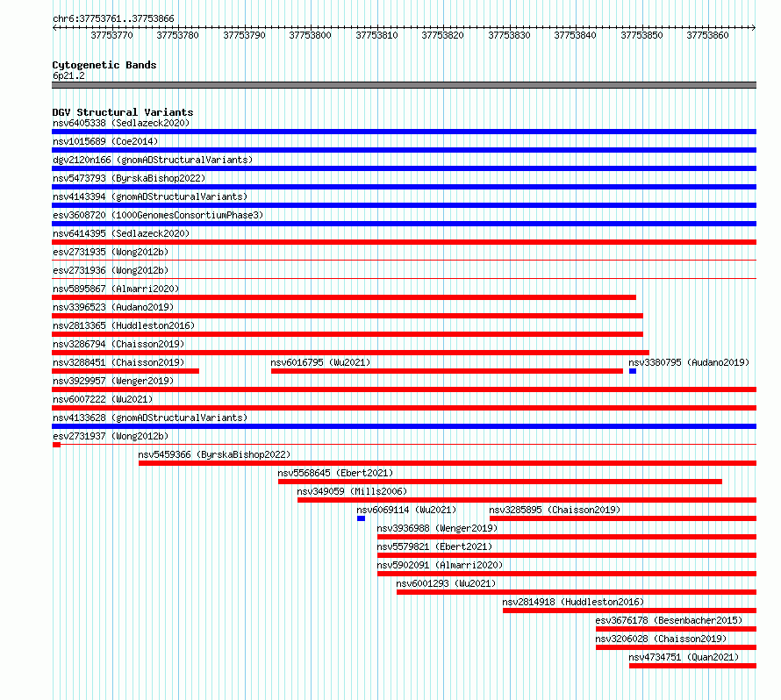The width and height of the screenshot is (781, 700).
Task: Click the Cytogenetic Bands track title
Action: (104, 65)
